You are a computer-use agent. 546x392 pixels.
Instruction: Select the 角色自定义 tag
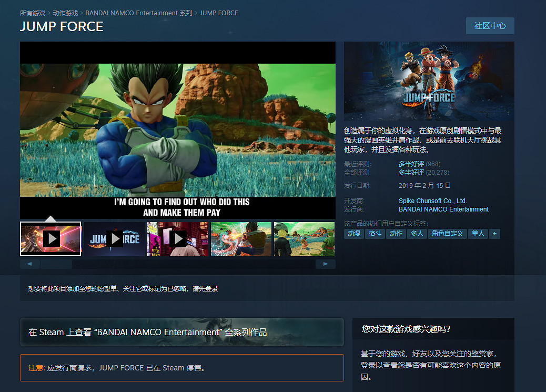coord(448,233)
